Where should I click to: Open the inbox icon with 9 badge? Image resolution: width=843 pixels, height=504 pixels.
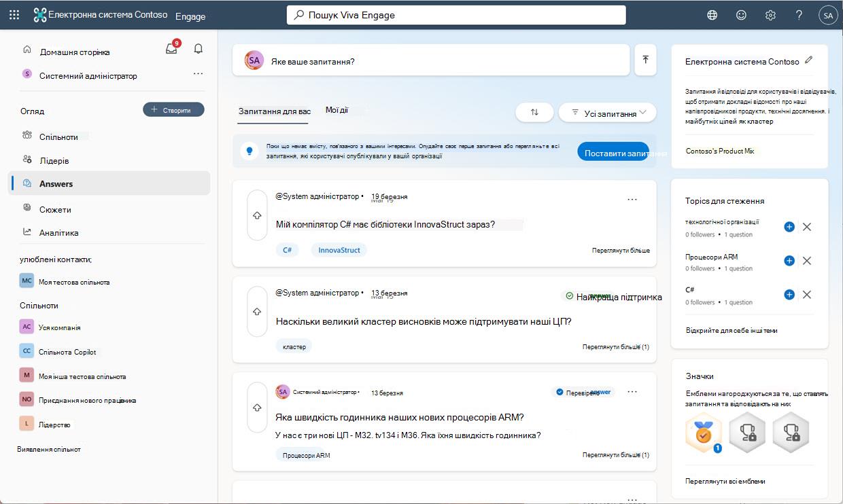pos(171,49)
